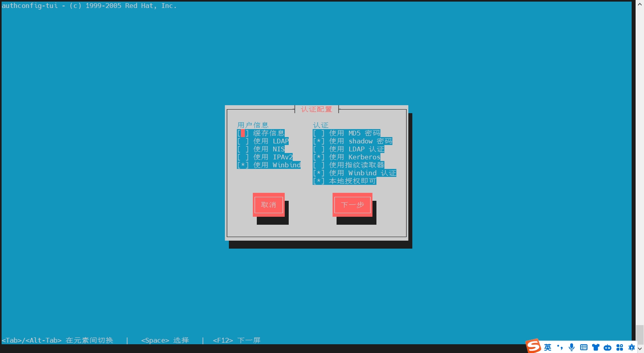Click the Sogou game controller icon
Viewport: 644px width, 353px height.
point(607,347)
